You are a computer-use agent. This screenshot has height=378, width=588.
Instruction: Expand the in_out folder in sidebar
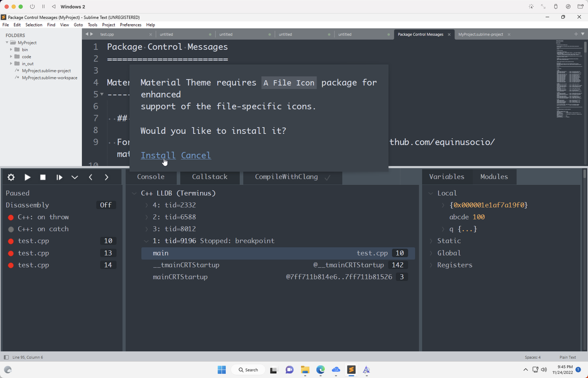click(11, 63)
